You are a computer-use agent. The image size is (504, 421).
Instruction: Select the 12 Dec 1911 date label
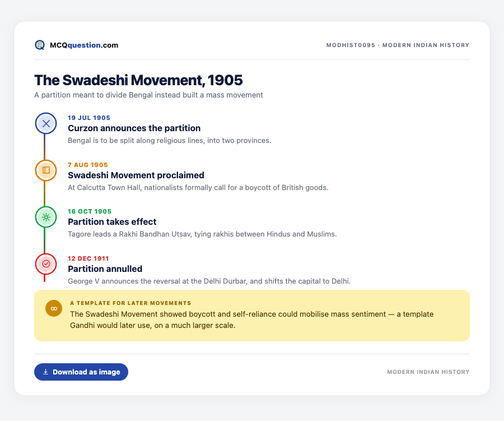point(88,258)
